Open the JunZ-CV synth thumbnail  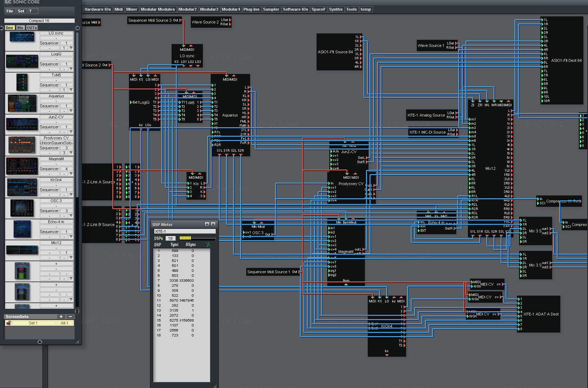pos(22,124)
